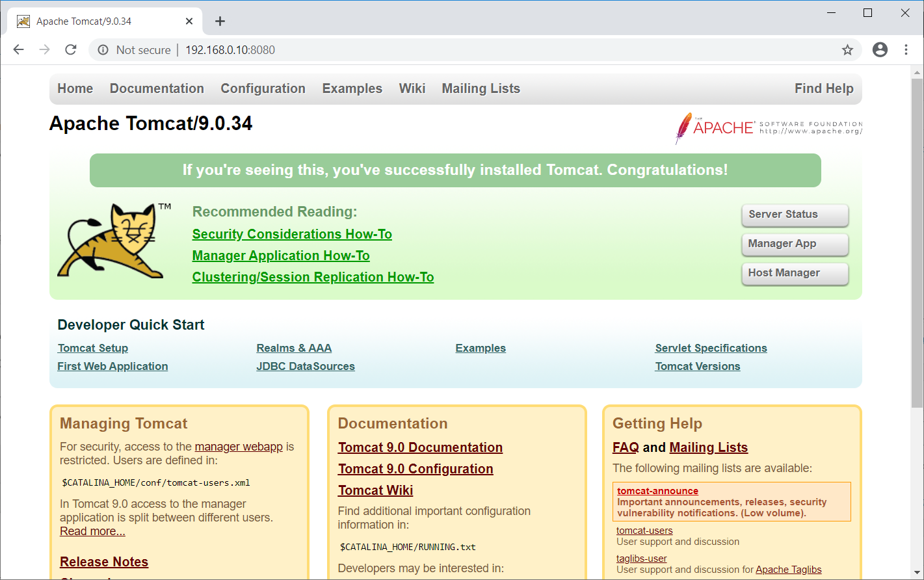Open the tomcat-users mailing list link
924x580 pixels.
click(x=644, y=531)
